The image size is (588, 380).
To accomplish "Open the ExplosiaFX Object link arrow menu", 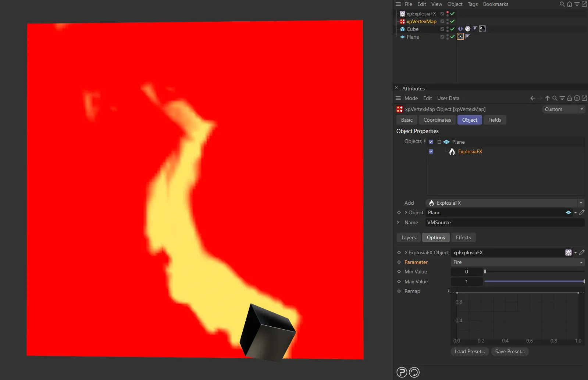I will pos(575,252).
